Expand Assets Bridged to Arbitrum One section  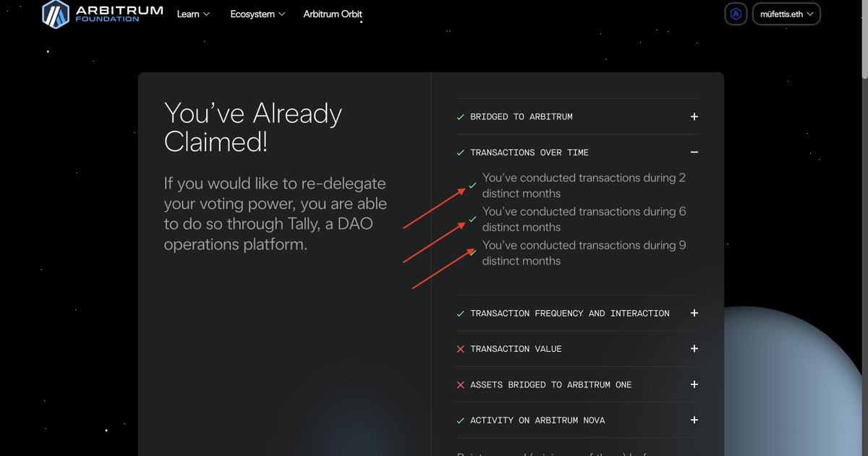point(694,384)
